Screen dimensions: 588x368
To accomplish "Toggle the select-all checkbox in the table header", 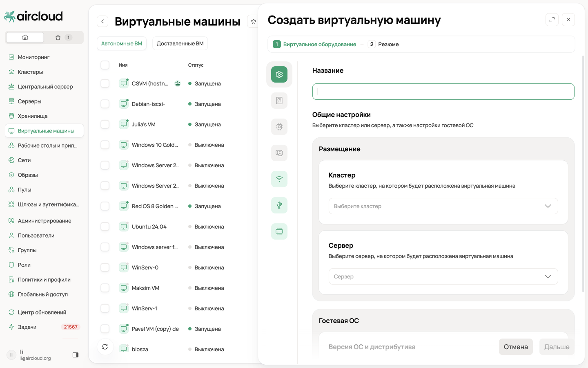I will tap(105, 65).
